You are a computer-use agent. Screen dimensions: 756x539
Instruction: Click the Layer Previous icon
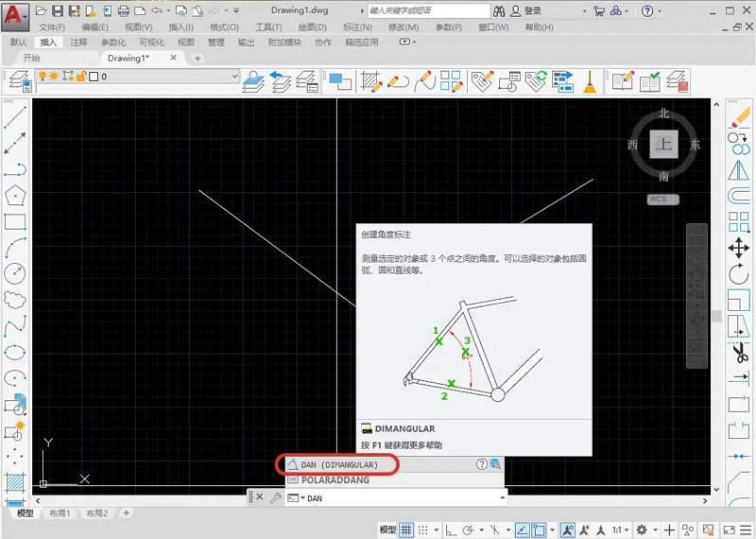pos(281,80)
